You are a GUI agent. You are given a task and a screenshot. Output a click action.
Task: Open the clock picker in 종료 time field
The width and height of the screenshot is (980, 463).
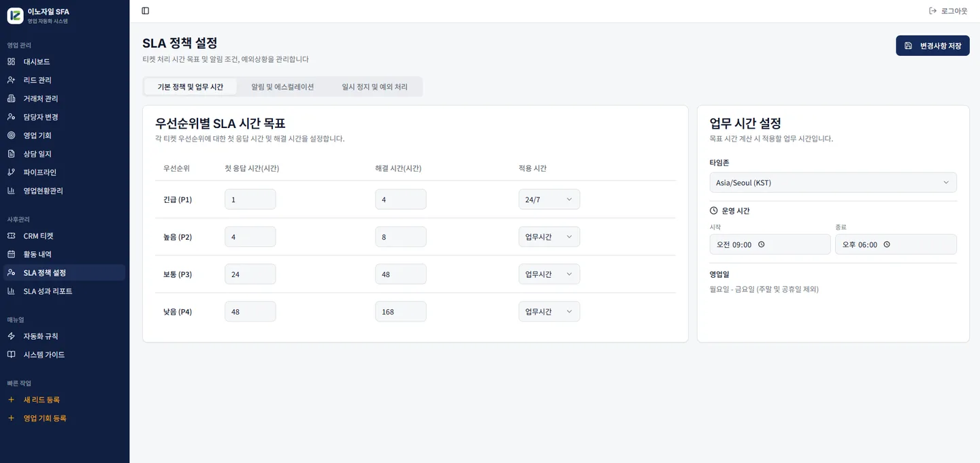[x=887, y=244]
